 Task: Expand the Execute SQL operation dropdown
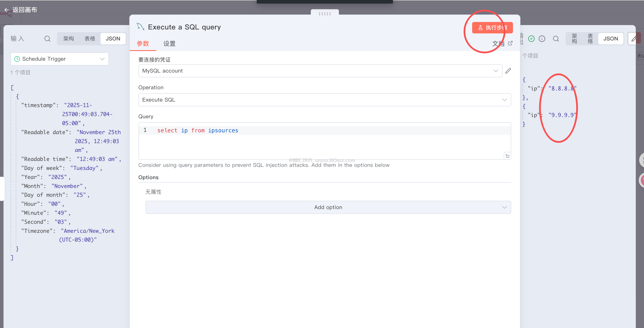click(x=324, y=100)
